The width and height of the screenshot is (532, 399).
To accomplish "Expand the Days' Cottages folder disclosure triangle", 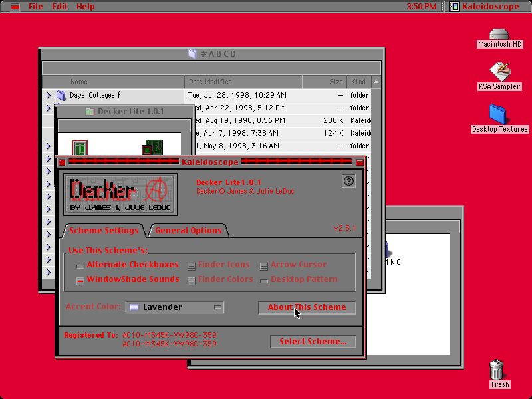I will (49, 95).
